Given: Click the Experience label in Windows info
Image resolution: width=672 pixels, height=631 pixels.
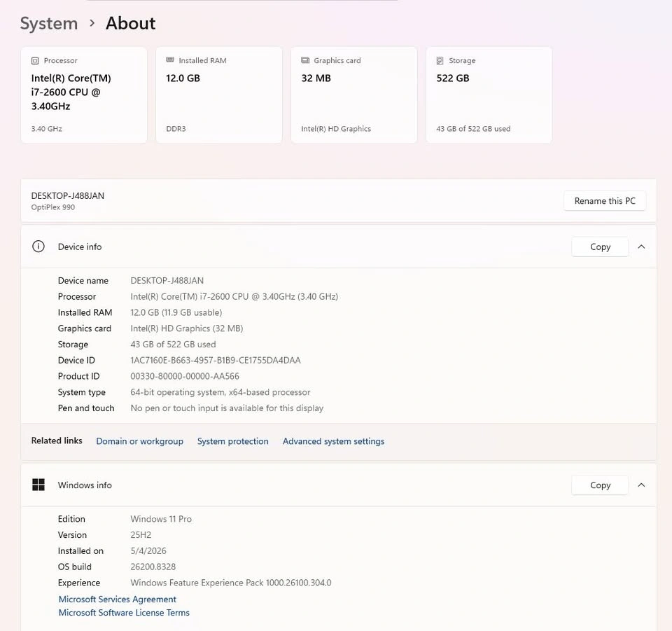Looking at the screenshot, I should (x=79, y=583).
